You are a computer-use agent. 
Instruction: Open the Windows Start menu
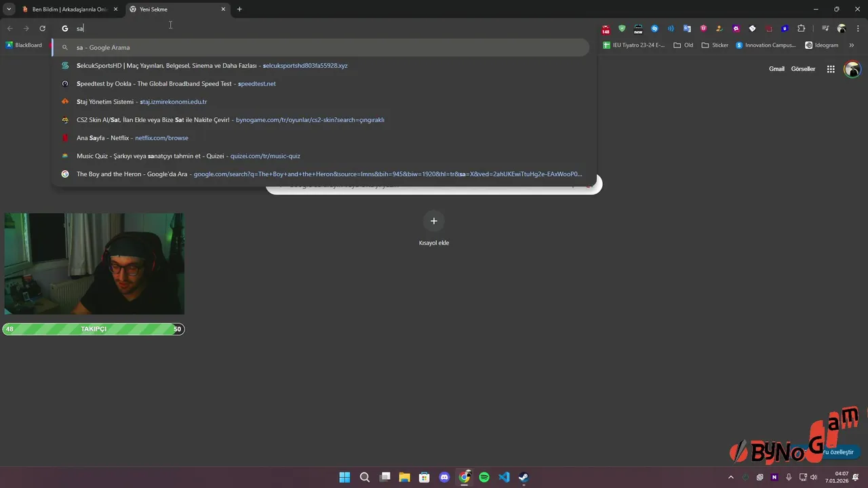(344, 477)
